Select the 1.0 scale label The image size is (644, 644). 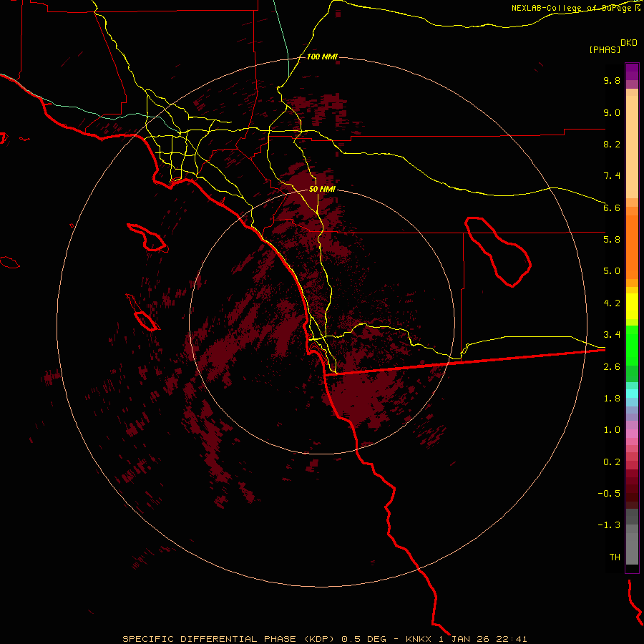tap(612, 430)
